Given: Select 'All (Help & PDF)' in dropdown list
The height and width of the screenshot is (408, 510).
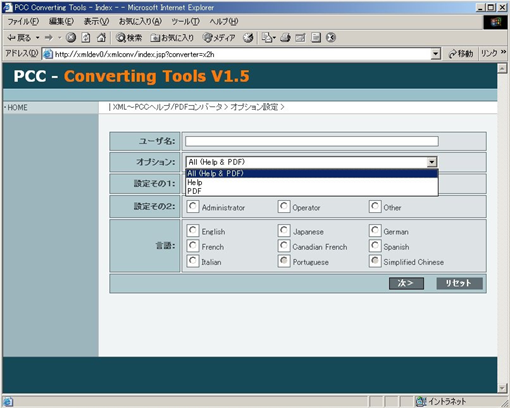Looking at the screenshot, I should point(312,173).
